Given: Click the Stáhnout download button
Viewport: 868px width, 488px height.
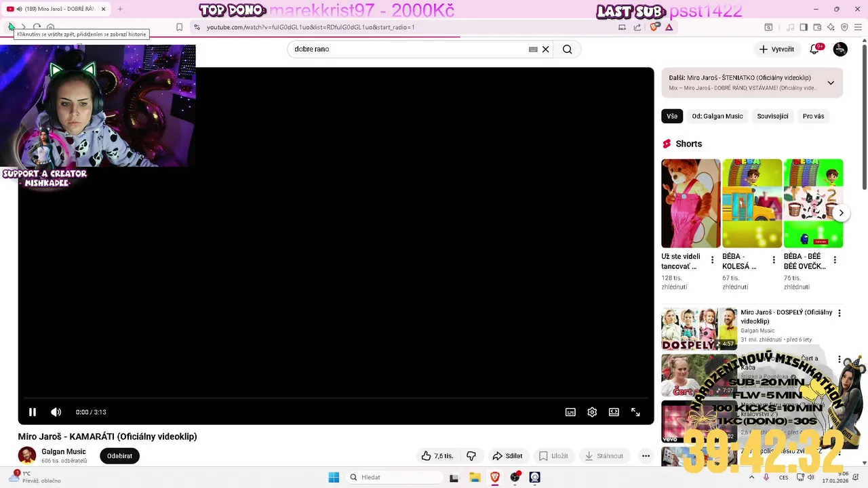Looking at the screenshot, I should (x=604, y=456).
